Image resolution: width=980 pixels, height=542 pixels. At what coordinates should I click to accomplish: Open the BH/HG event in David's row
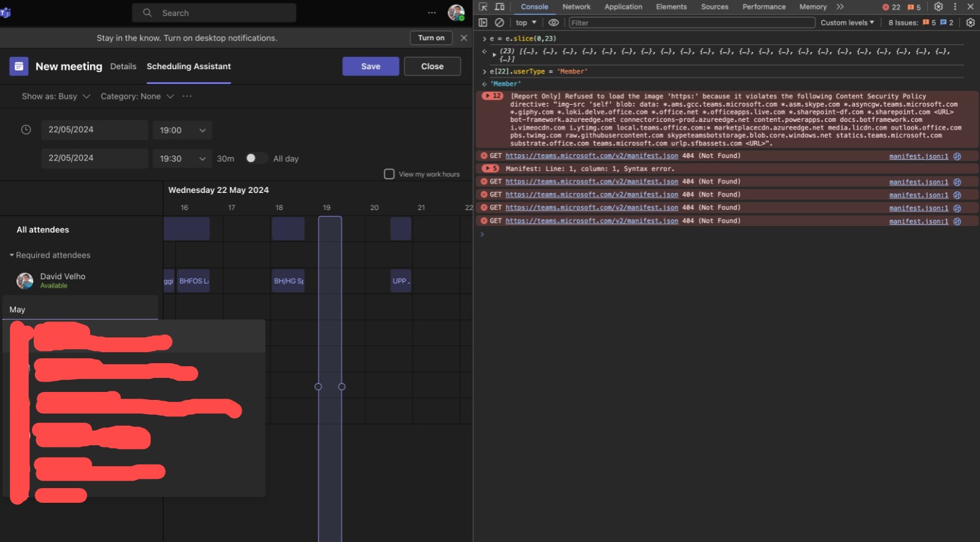(288, 280)
